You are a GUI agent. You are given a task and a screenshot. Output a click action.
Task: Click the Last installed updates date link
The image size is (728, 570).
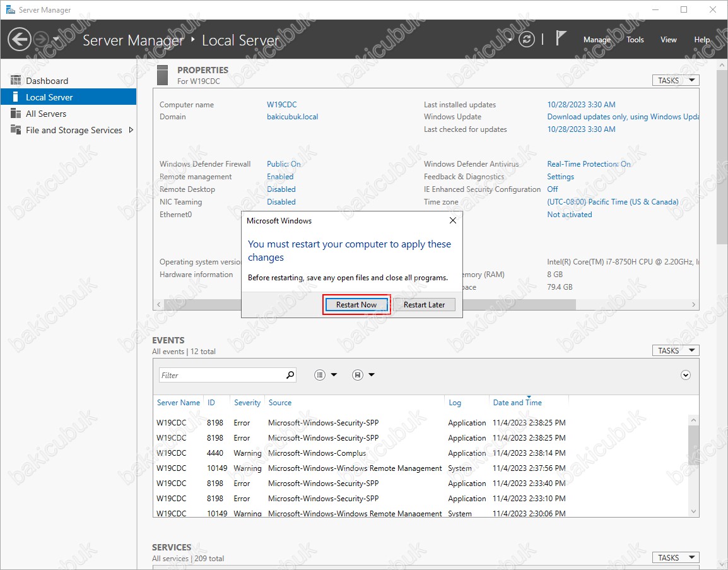coord(581,105)
